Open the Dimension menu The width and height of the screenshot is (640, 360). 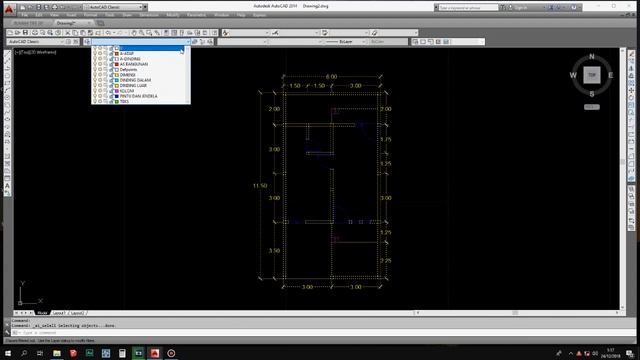(149, 15)
